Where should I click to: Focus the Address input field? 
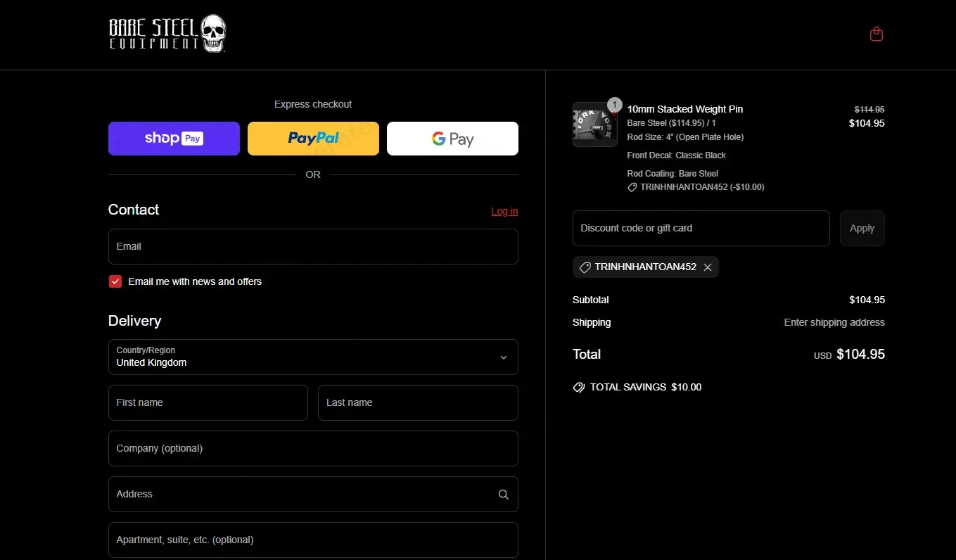pyautogui.click(x=313, y=494)
